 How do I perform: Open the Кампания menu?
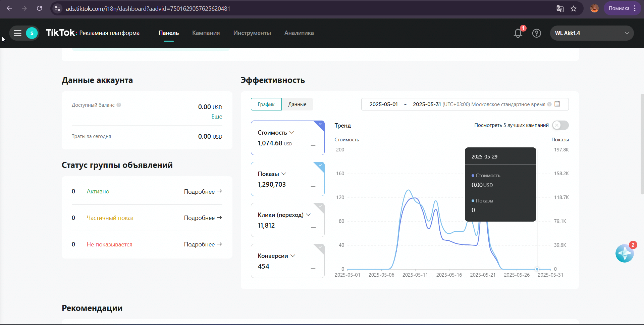[x=206, y=33]
